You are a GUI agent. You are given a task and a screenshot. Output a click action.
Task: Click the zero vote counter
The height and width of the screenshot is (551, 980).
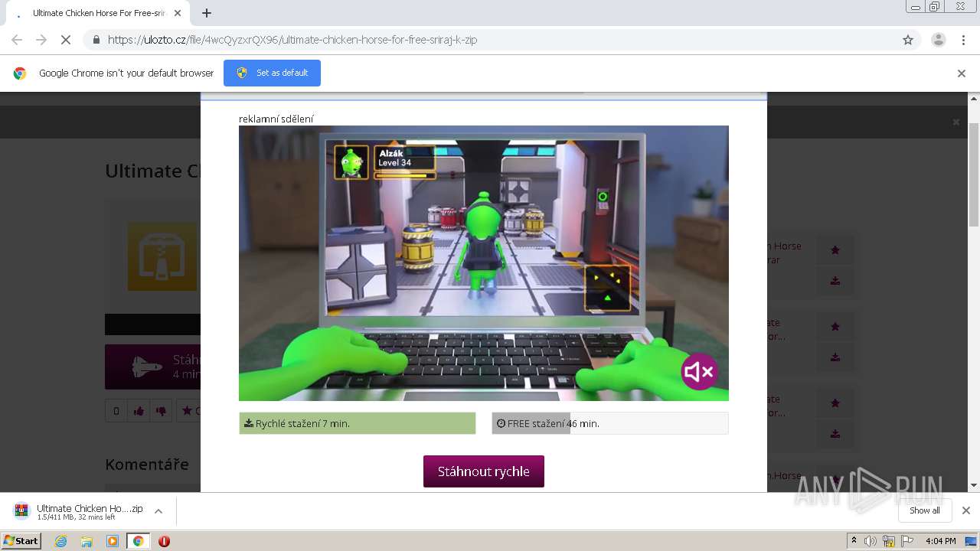[116, 411]
